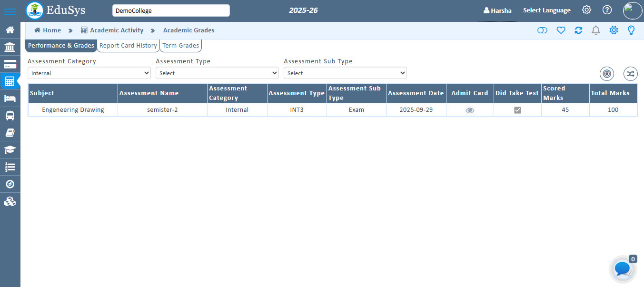Refresh the page using the sync icon

coord(578,30)
